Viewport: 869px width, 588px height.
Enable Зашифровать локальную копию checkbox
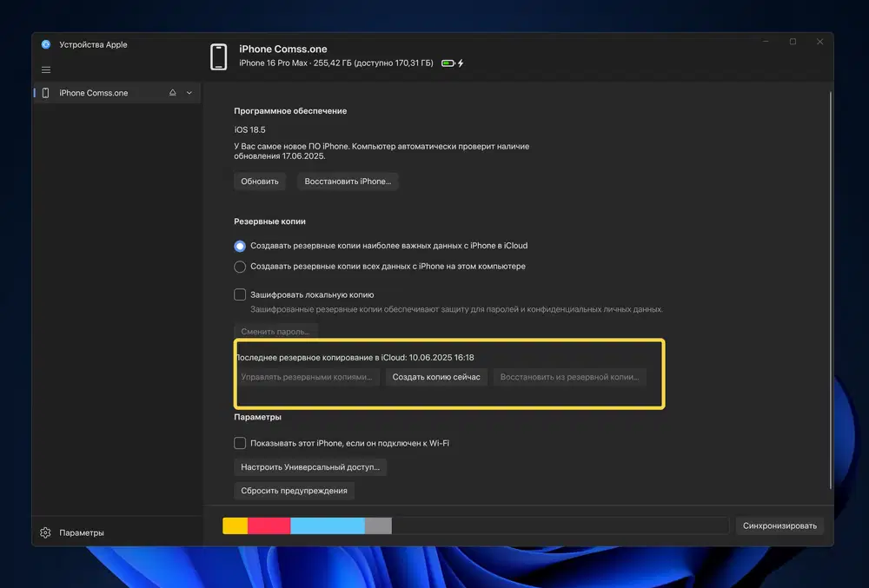pos(240,294)
